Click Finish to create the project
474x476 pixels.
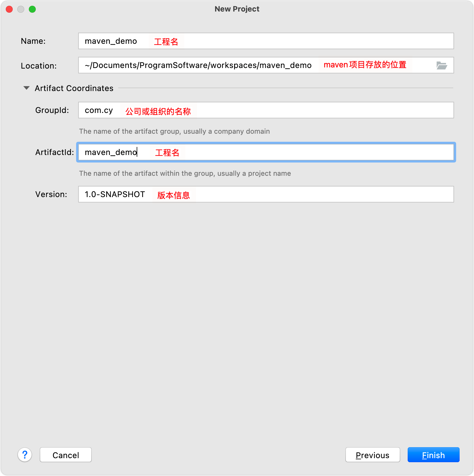433,455
